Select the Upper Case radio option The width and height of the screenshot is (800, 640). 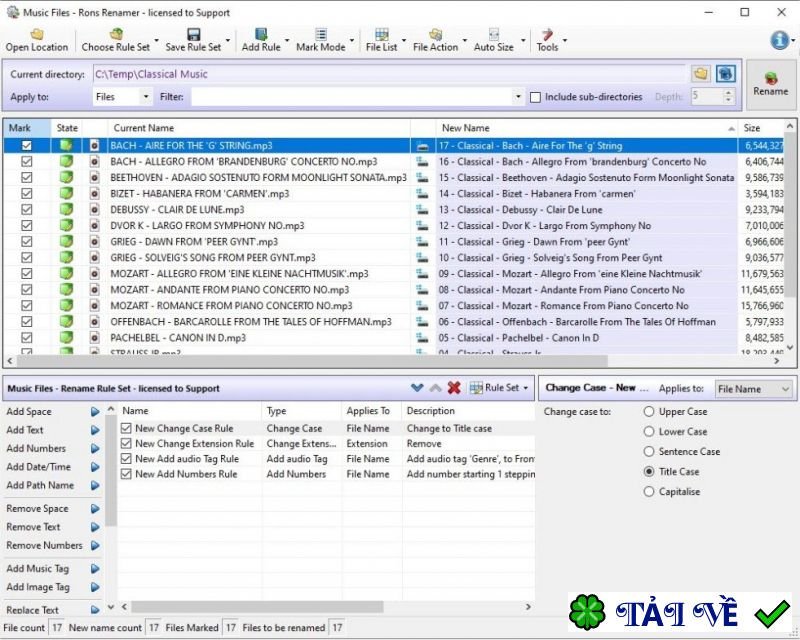[x=650, y=411]
